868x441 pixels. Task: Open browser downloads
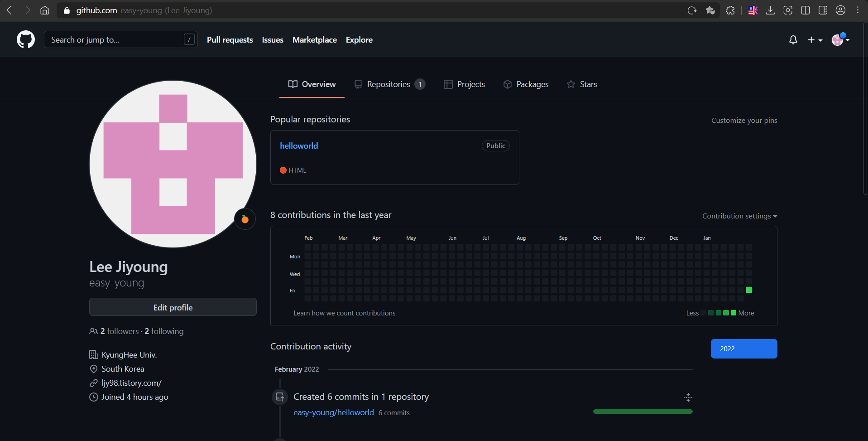click(x=770, y=10)
